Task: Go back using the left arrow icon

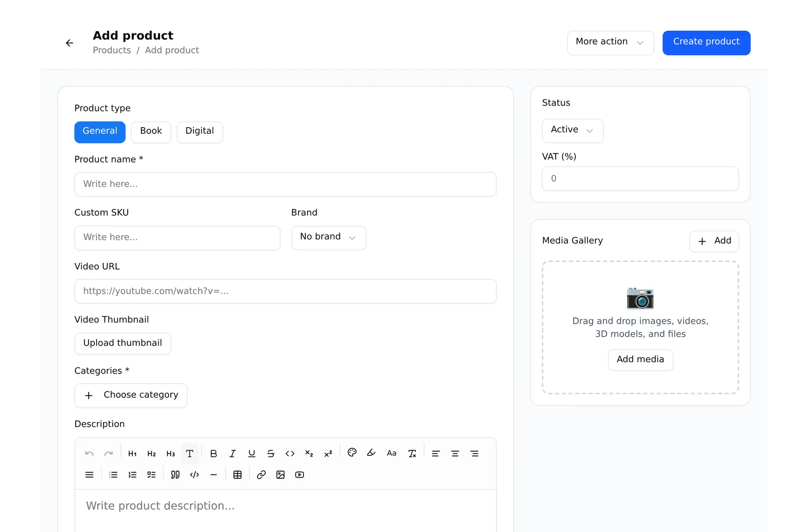Action: coord(70,43)
